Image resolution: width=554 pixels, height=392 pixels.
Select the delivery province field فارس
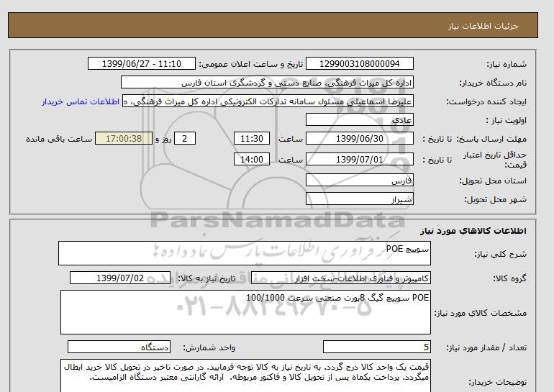pyautogui.click(x=359, y=180)
